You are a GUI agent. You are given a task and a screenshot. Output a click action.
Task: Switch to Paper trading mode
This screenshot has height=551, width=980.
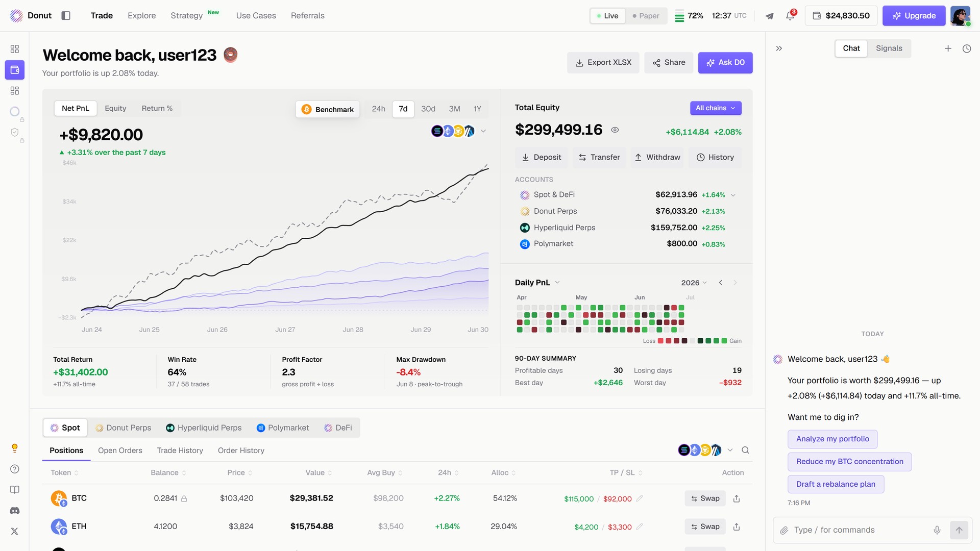click(x=646, y=16)
